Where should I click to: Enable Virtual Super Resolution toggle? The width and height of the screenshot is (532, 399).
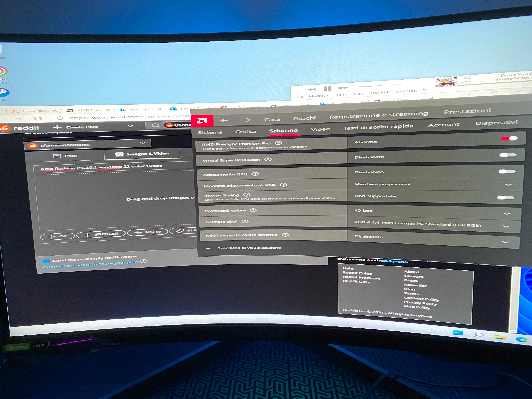coord(508,155)
